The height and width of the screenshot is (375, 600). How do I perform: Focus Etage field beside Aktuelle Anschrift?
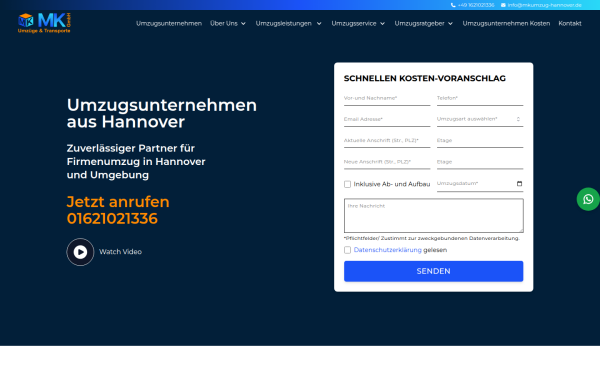point(480,141)
